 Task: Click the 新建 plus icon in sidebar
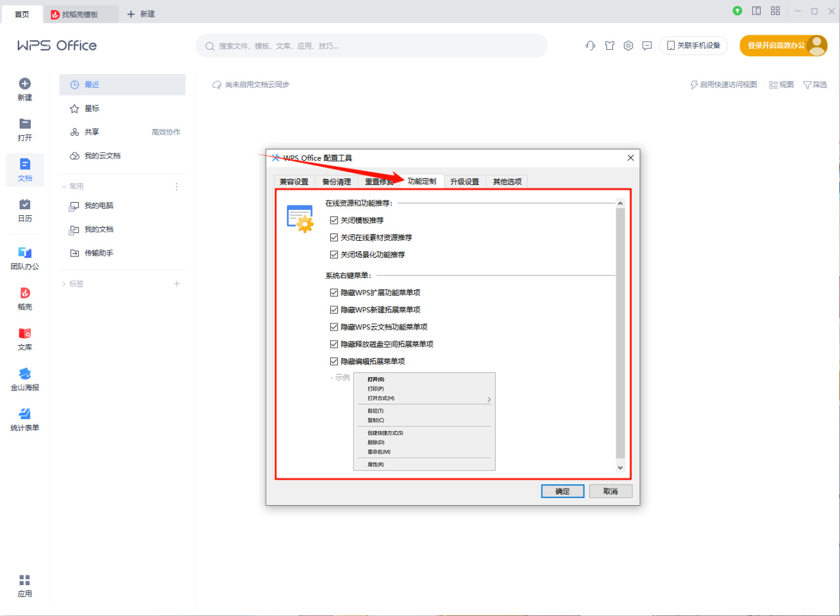[25, 84]
